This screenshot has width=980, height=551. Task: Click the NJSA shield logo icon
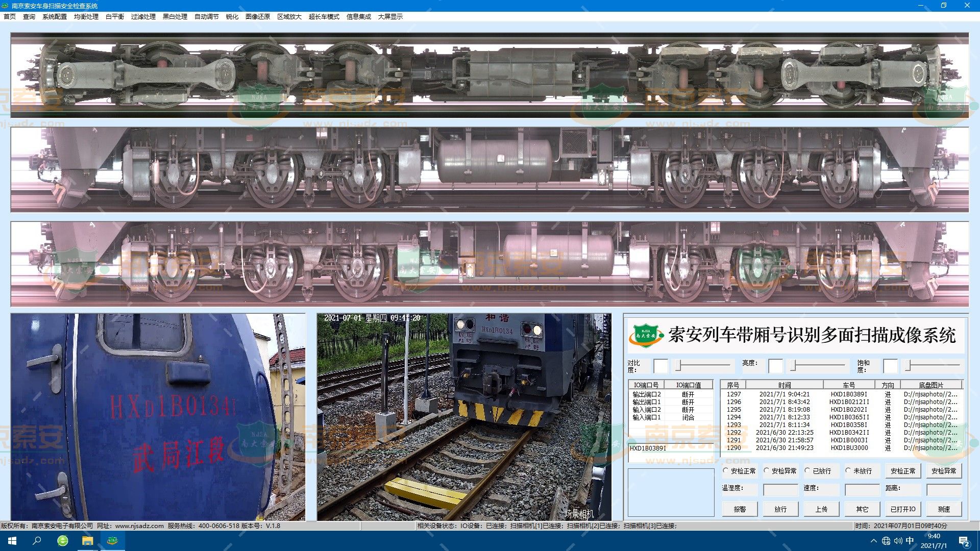click(x=645, y=335)
